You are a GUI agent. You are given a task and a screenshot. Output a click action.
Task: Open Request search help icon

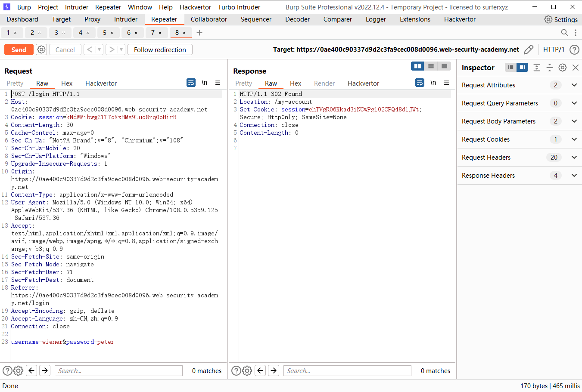[7, 370]
